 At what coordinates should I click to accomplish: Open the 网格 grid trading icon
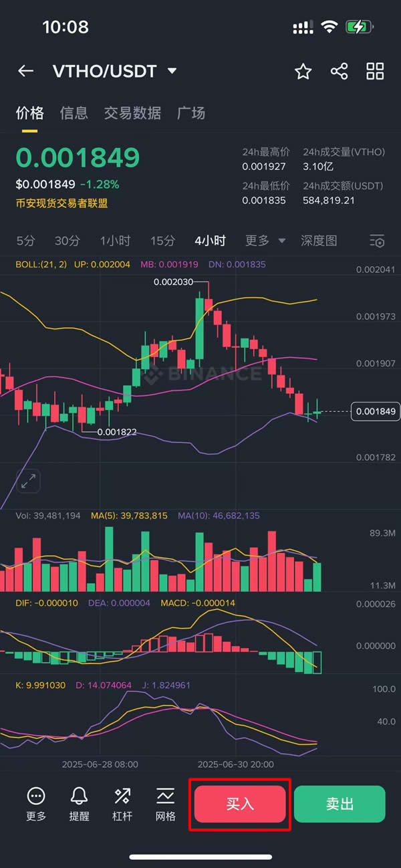pyautogui.click(x=165, y=803)
